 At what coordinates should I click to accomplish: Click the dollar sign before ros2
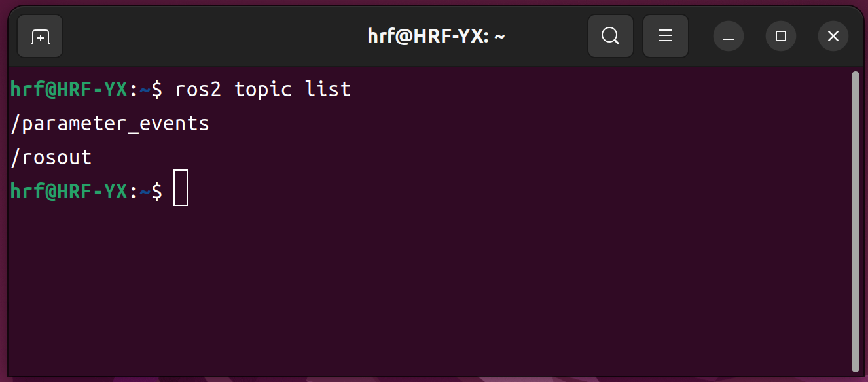[157, 90]
